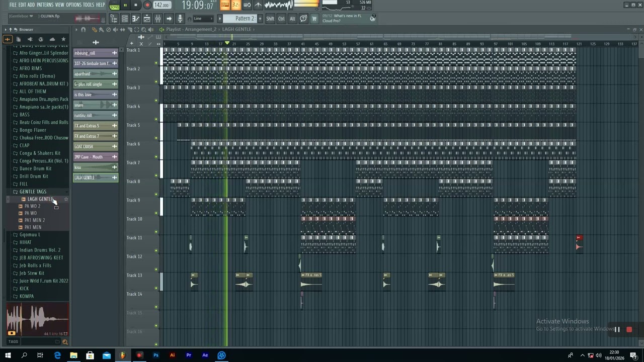Select the Paint brush tool in playlist
Viewport: 644px width, 362px height.
[x=102, y=30]
